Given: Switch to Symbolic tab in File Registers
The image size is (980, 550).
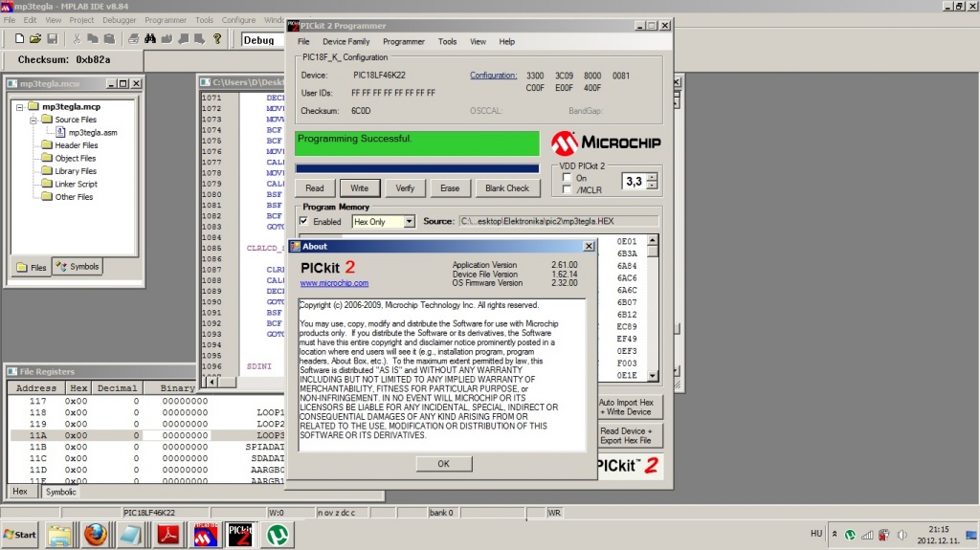Looking at the screenshot, I should point(60,492).
